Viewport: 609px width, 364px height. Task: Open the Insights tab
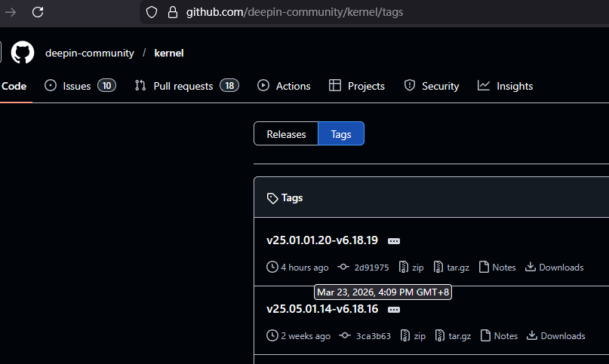(x=506, y=86)
